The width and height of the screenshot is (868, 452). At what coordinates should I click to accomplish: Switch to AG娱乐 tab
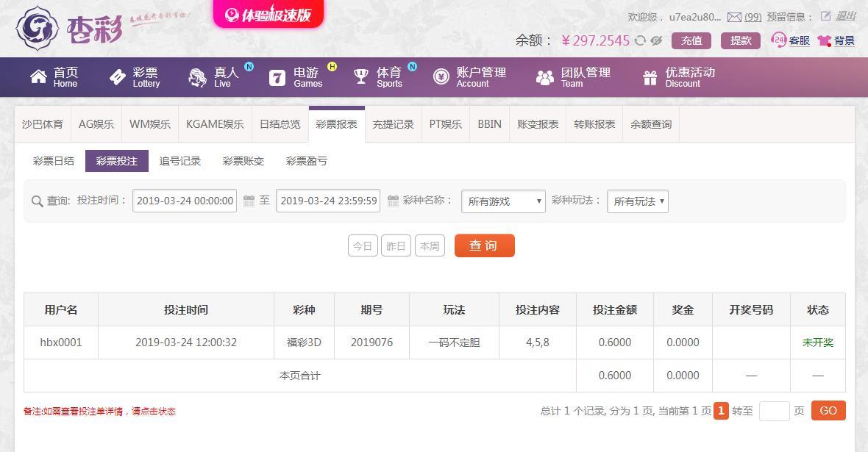(96, 124)
